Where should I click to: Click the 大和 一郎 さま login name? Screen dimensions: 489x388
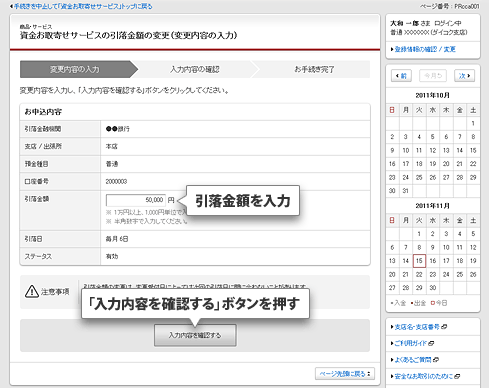pyautogui.click(x=410, y=23)
